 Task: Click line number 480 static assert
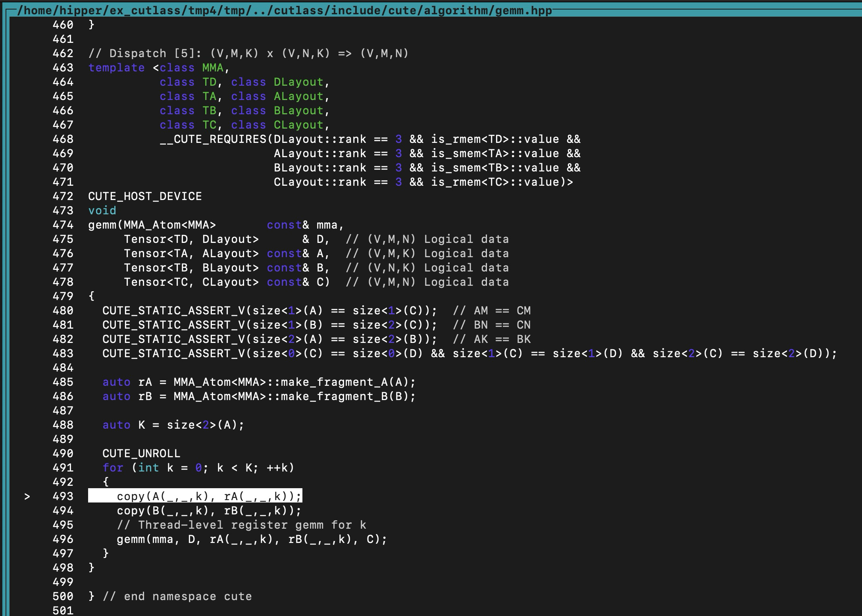click(63, 310)
